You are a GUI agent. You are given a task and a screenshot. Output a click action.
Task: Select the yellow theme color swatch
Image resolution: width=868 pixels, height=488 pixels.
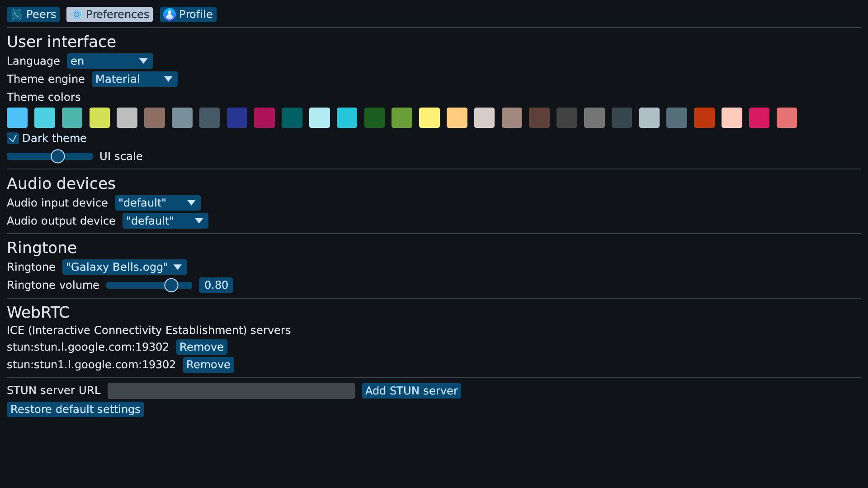pos(429,118)
